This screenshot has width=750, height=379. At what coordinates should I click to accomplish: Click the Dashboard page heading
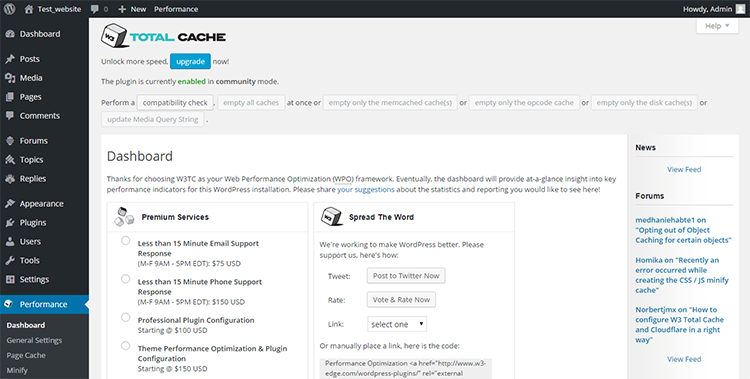[140, 156]
